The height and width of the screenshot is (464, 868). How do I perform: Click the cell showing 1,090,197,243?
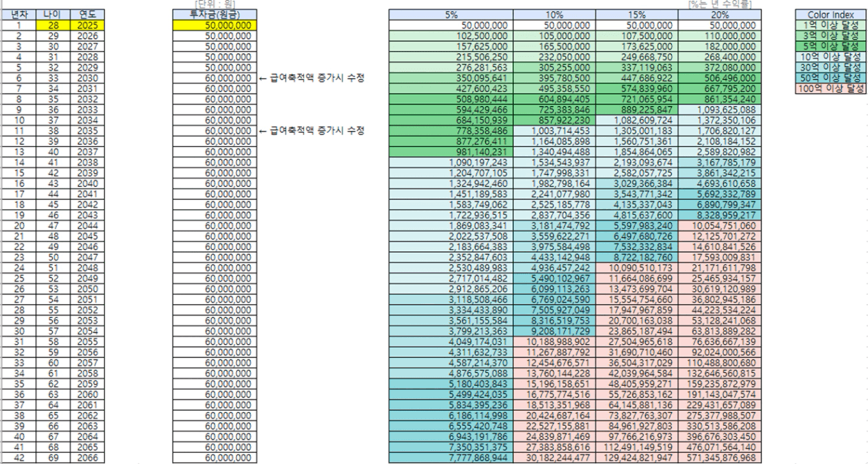[450, 161]
